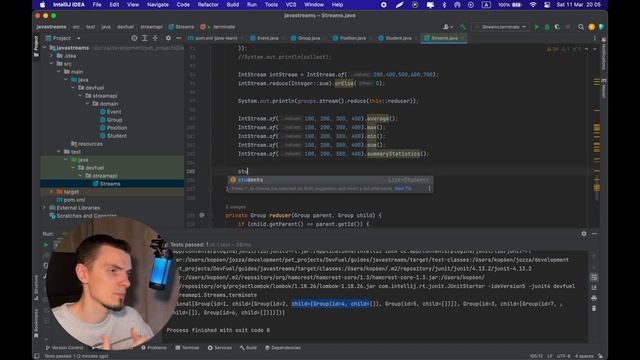640x360 pixels.
Task: Click Streams breadcrumb in navigation bar
Action: [x=181, y=27]
